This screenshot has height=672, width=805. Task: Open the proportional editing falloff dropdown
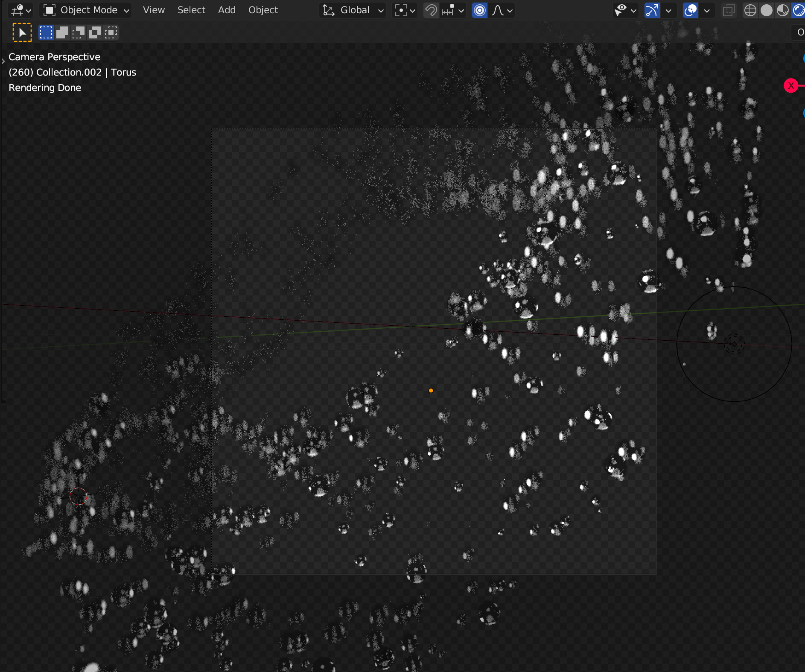click(x=502, y=10)
